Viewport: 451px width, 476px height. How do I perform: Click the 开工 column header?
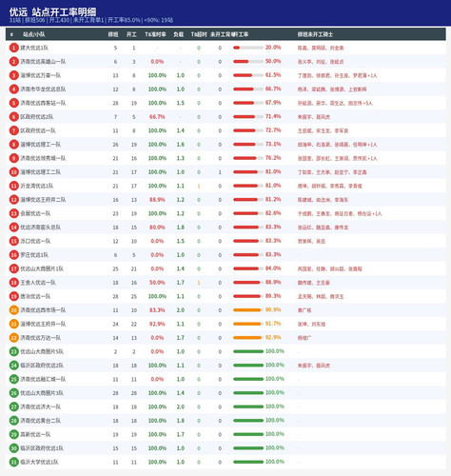pos(131,34)
